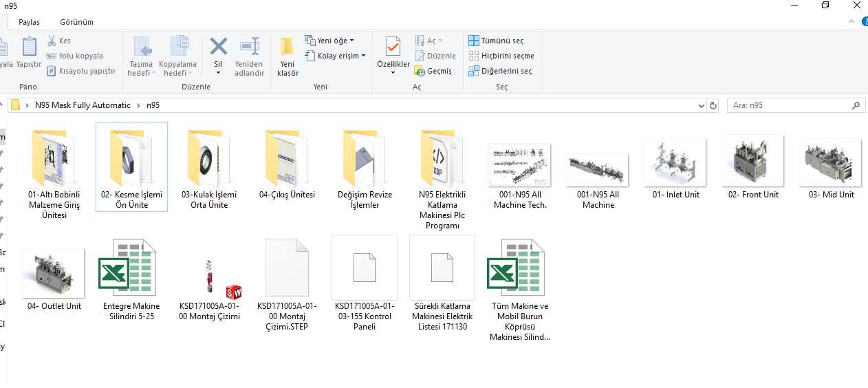Click the Özellikler properties icon

pyautogui.click(x=393, y=47)
